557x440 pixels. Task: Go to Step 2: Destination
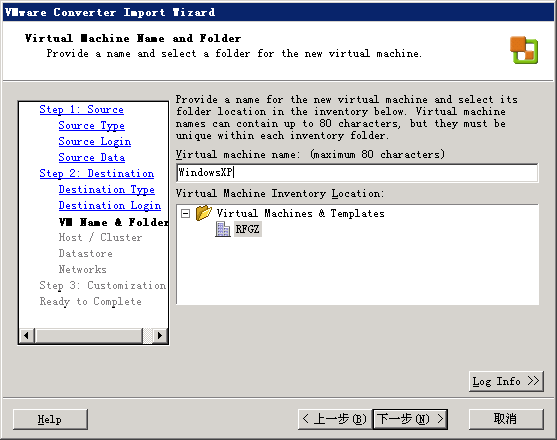pyautogui.click(x=97, y=173)
